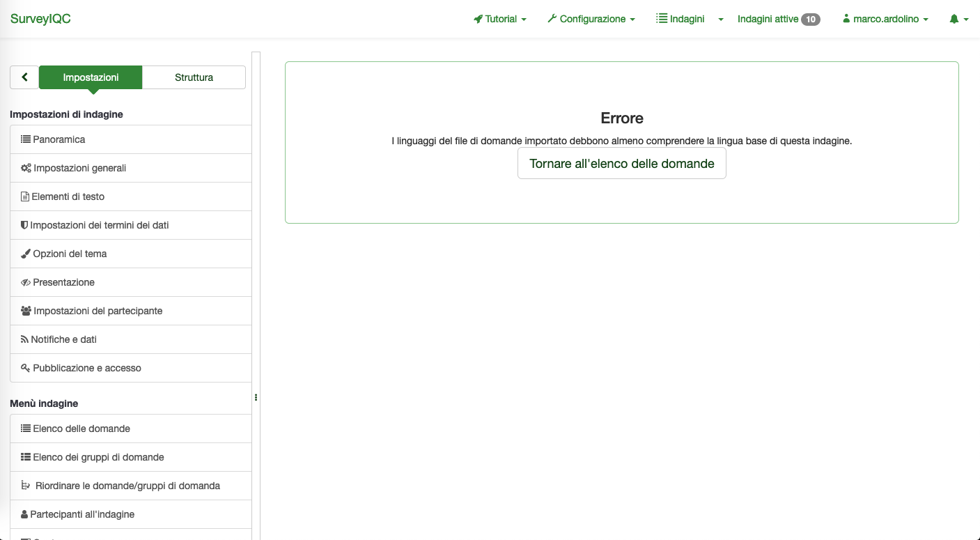Select Opzioni del tema brush item
Image resolution: width=980 pixels, height=540 pixels.
(x=70, y=254)
